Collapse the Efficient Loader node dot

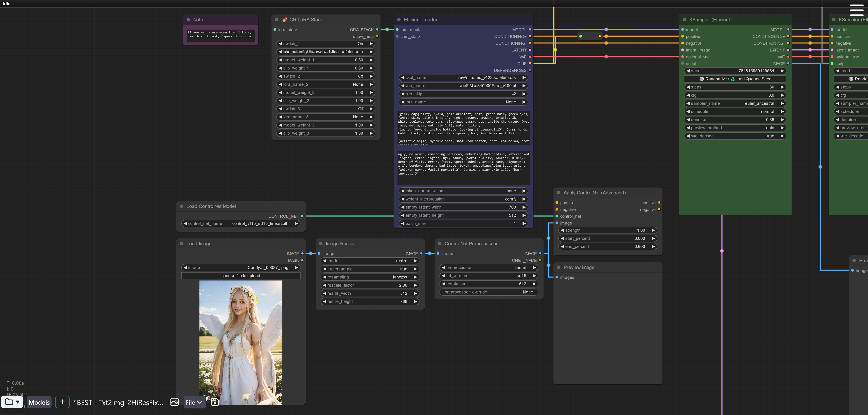pos(399,20)
